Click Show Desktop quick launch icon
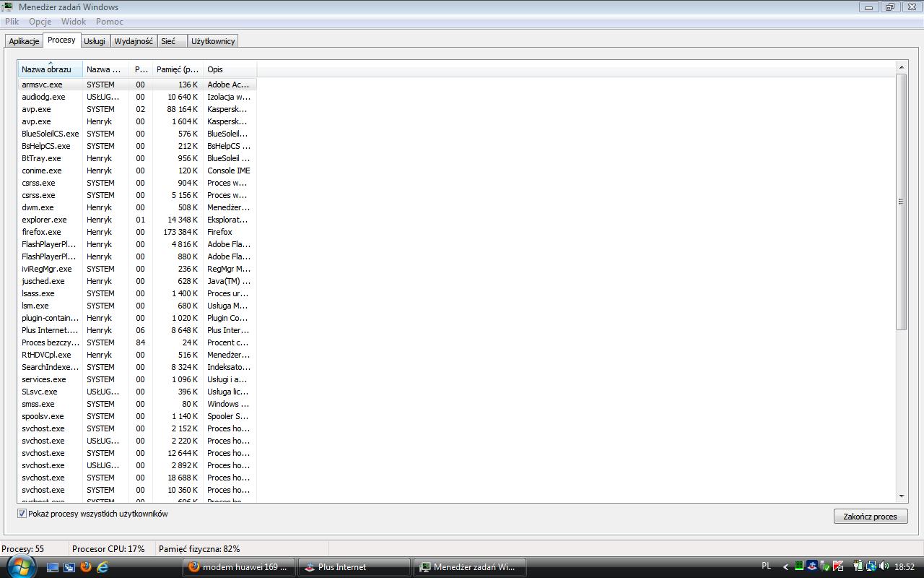Viewport: 924px width, 578px height. coord(53,567)
